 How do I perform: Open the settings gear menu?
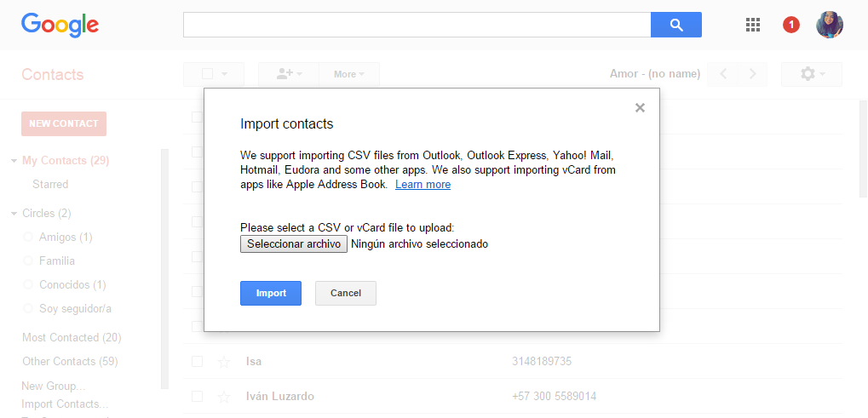[811, 74]
